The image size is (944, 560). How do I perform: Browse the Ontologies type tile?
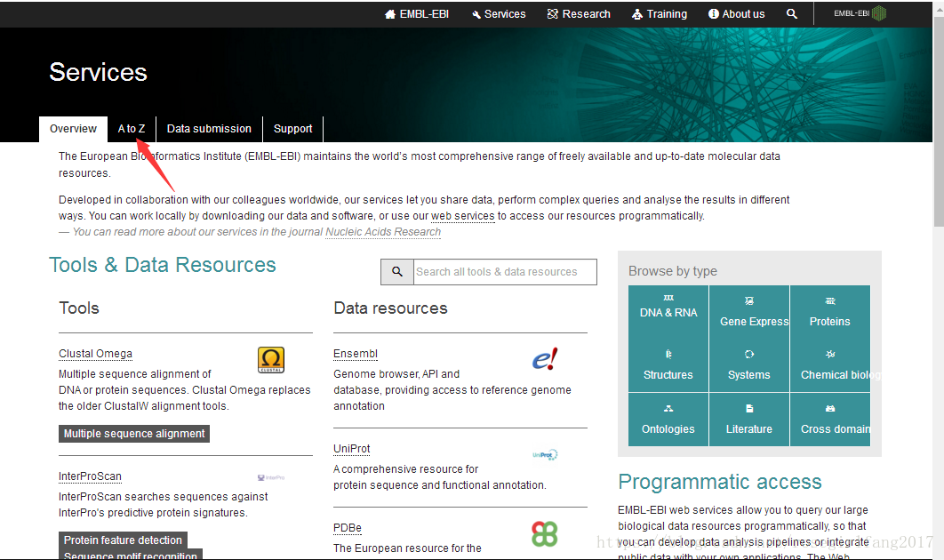[x=668, y=420]
